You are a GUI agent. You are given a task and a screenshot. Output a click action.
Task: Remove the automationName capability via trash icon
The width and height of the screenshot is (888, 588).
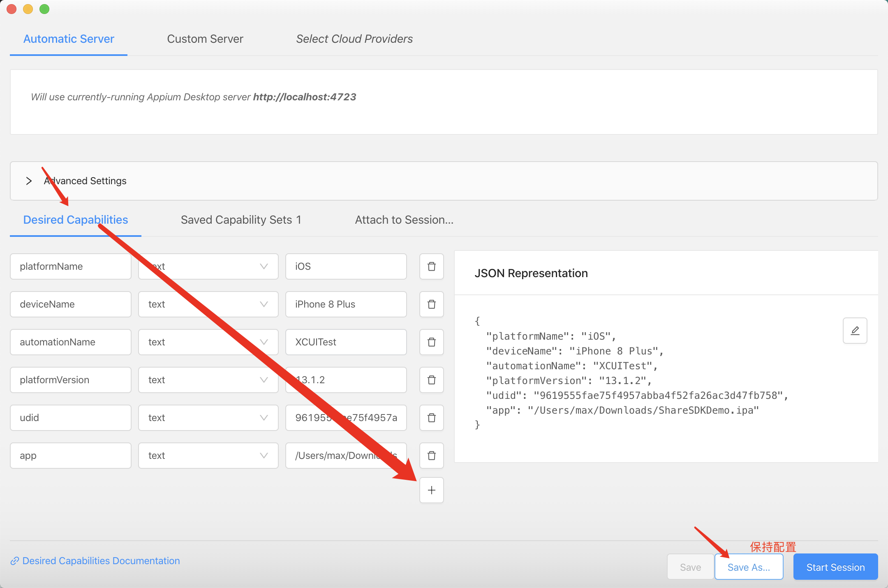point(431,342)
